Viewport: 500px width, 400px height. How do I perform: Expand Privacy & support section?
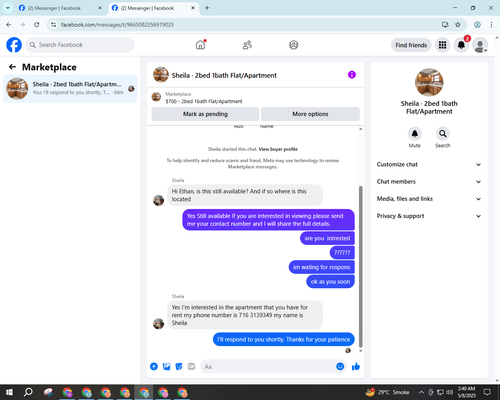click(429, 216)
